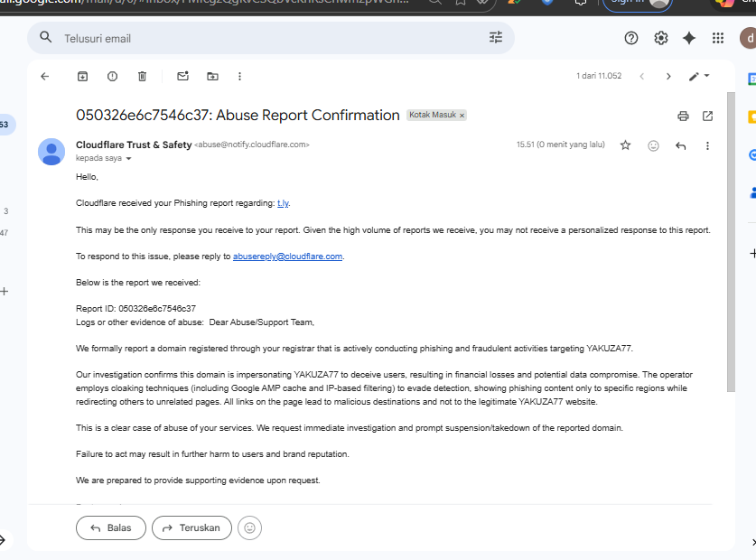756x560 pixels.
Task: Click the 'Report ID: 050326e6c7546c37' line
Action: click(x=136, y=309)
